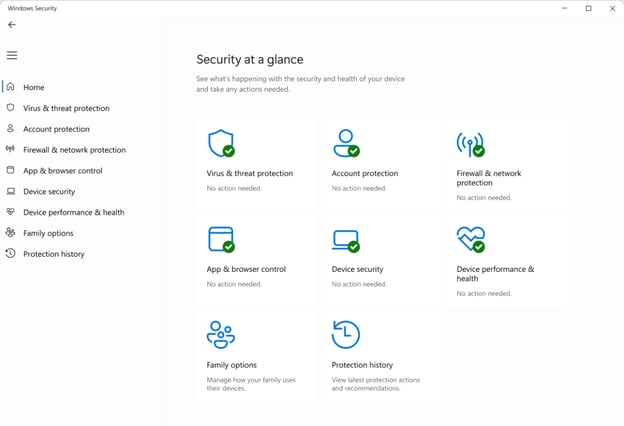Open Family options in the sidebar

(48, 233)
